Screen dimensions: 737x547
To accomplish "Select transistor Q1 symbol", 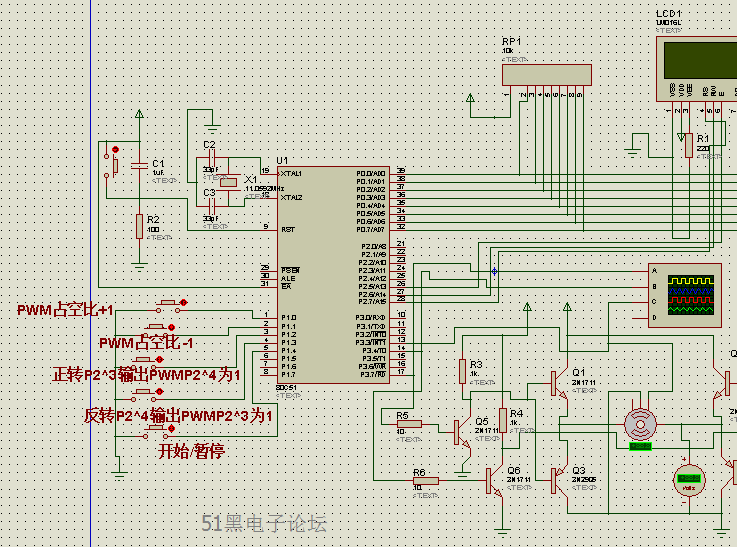I will (559, 383).
